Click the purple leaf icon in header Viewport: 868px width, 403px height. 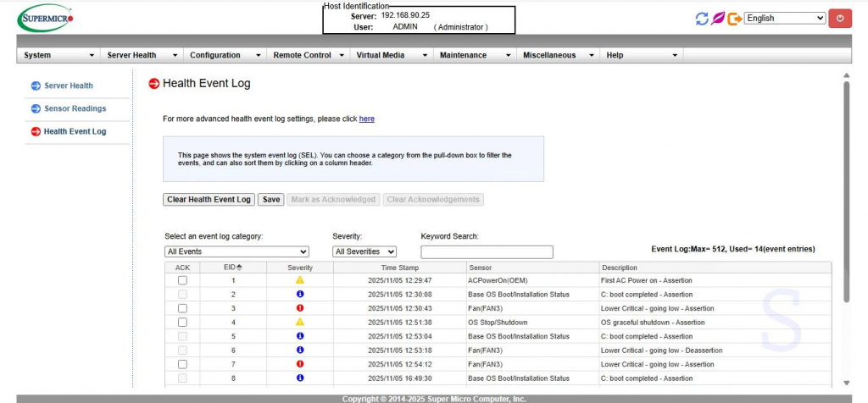pyautogui.click(x=718, y=18)
